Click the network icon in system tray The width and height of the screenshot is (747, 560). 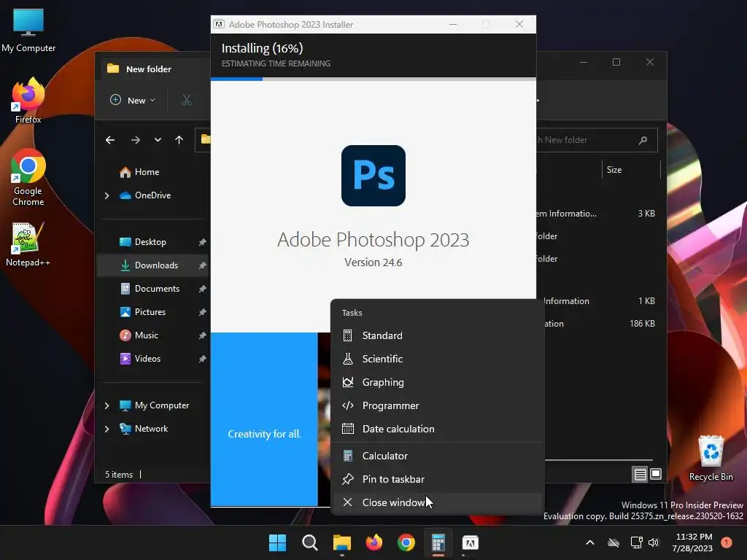[x=636, y=542]
